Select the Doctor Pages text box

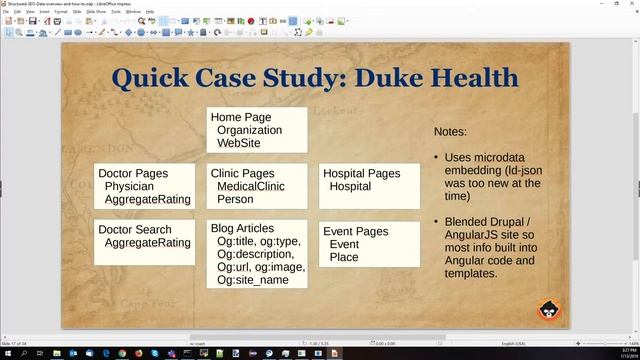pos(144,186)
